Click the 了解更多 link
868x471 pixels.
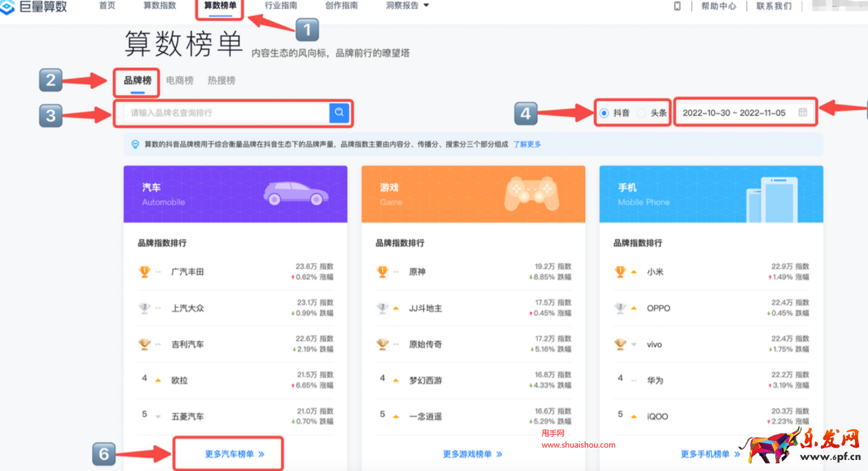[527, 145]
